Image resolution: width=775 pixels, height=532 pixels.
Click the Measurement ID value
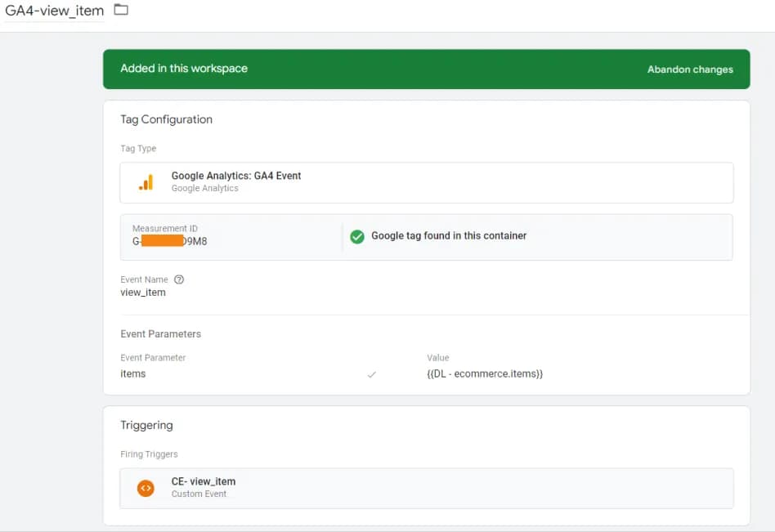tap(169, 241)
